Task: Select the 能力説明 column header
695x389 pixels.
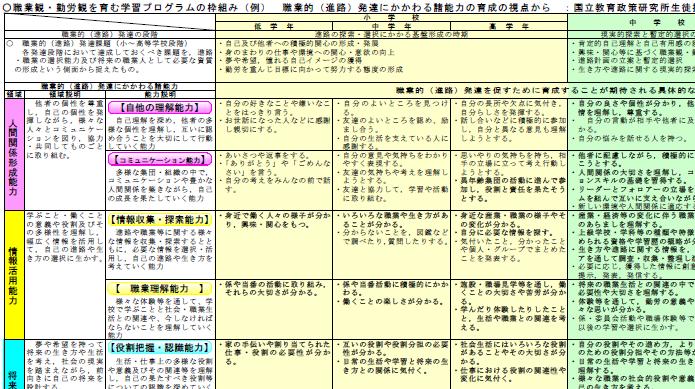Action: point(160,94)
